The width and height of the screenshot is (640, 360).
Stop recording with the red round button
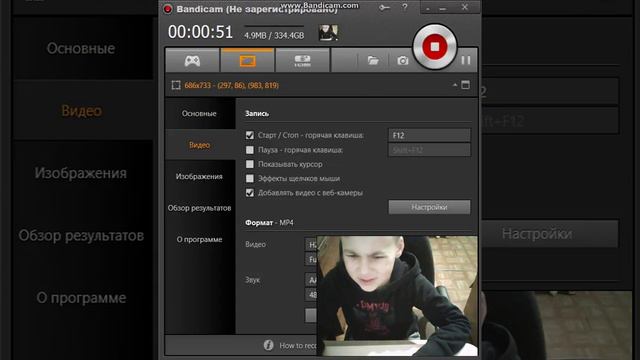435,47
